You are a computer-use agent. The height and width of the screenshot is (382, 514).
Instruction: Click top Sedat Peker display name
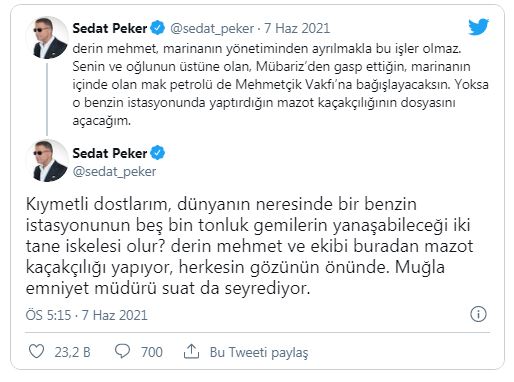[110, 28]
